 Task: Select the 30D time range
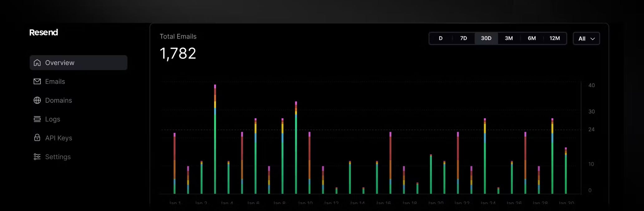coord(486,38)
